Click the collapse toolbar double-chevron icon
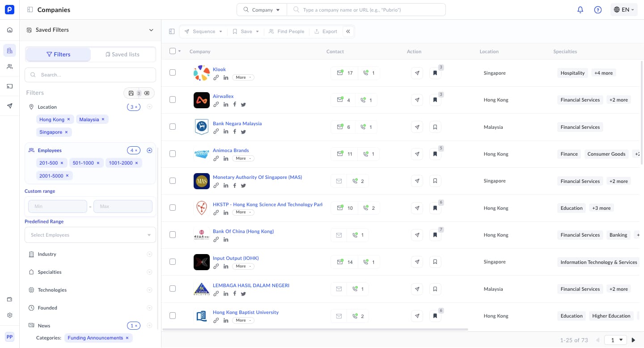 (348, 31)
